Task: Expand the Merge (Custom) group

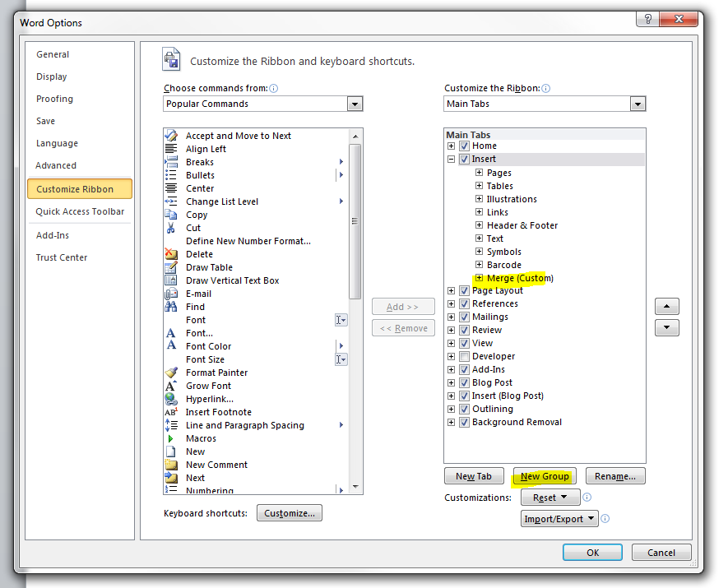Action: tap(479, 278)
